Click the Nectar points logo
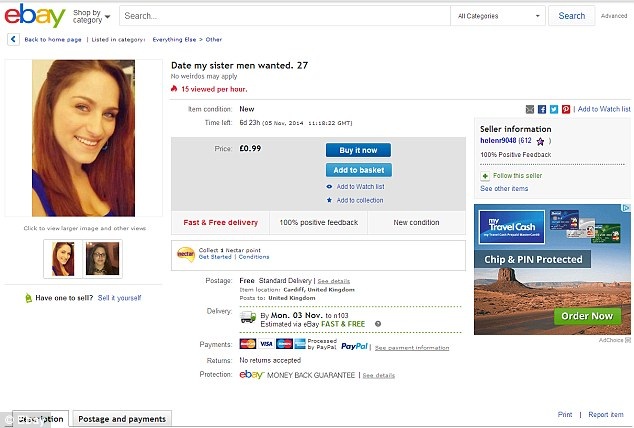This screenshot has height=428, width=634. (x=184, y=253)
